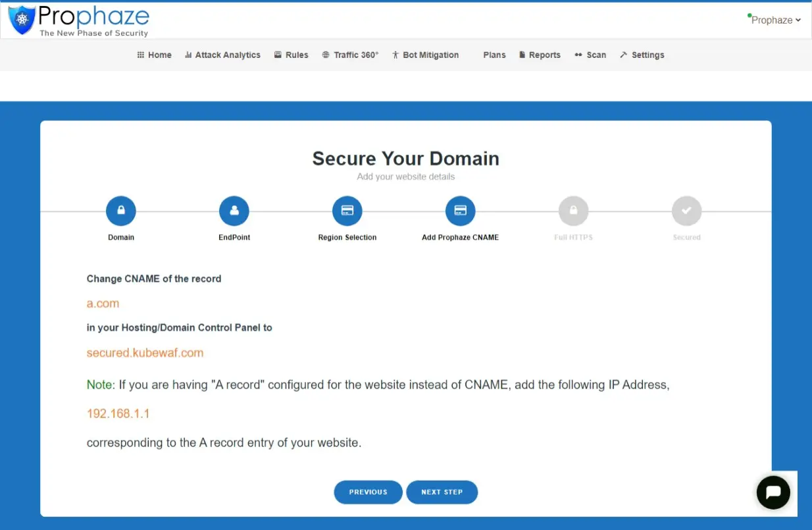
Task: Navigate to Traffic 360°
Action: point(350,55)
